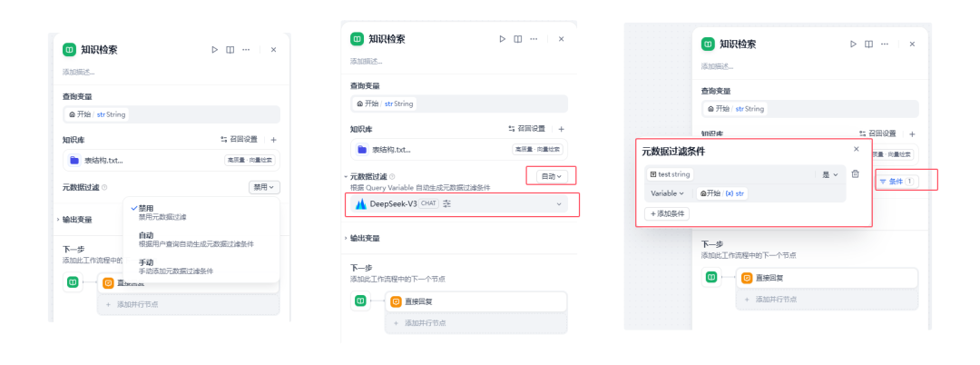Open the more options ellipsis in the right panel
The image size is (980, 365).
pyautogui.click(x=885, y=44)
